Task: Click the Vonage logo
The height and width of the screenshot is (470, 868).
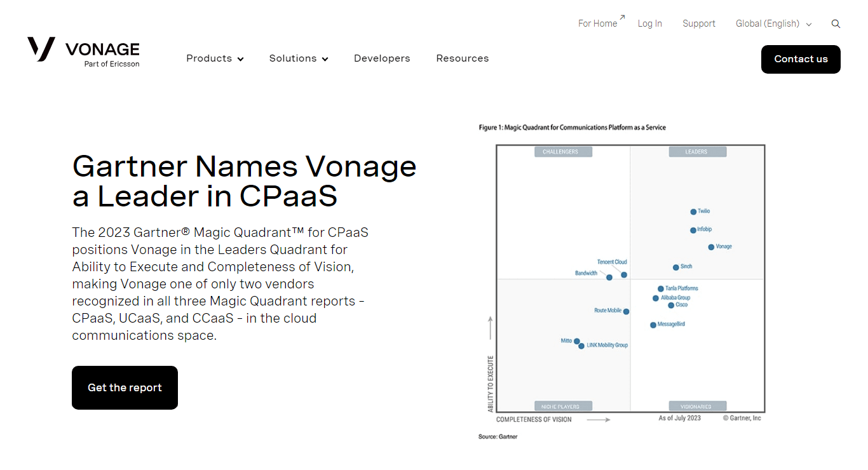Action: click(83, 51)
